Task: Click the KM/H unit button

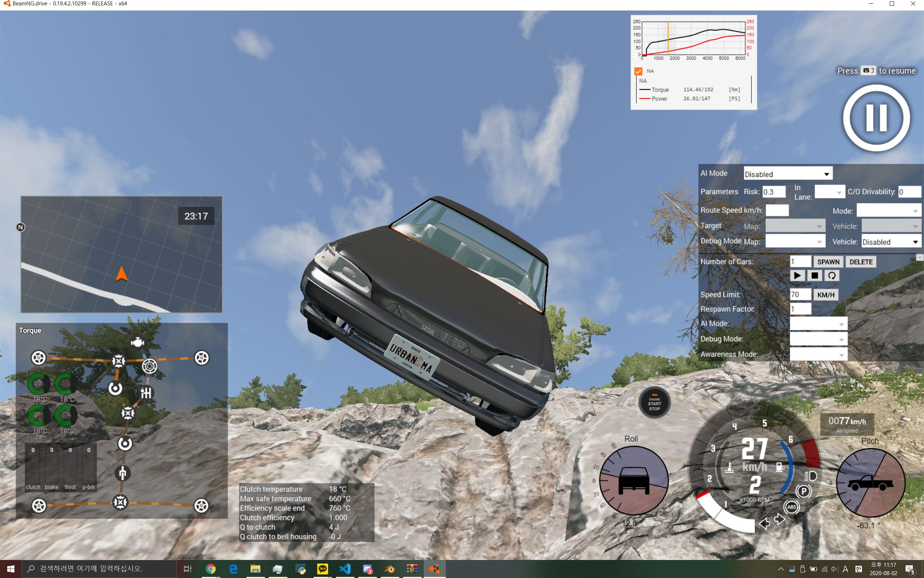Action: click(826, 295)
